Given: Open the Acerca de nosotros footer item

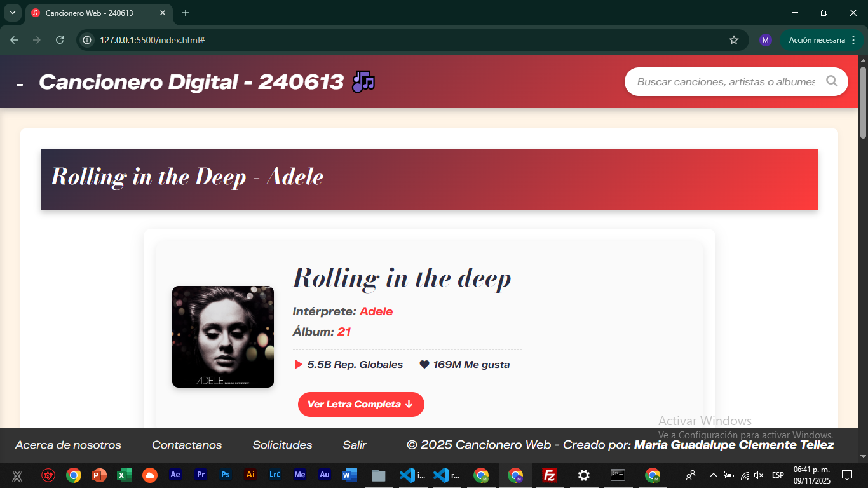Looking at the screenshot, I should 68,445.
